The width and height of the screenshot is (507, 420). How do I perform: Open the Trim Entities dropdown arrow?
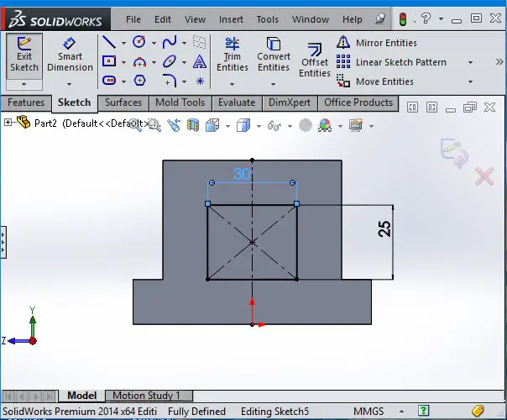(x=232, y=85)
